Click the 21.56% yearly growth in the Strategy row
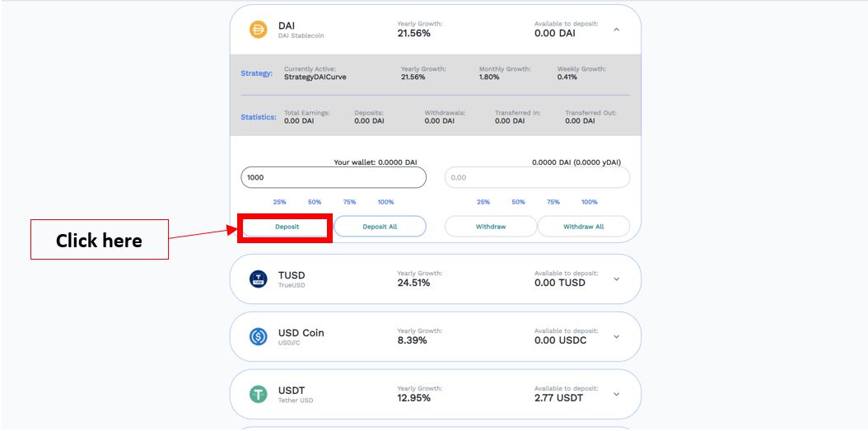Image resolution: width=868 pixels, height=431 pixels. pos(413,77)
